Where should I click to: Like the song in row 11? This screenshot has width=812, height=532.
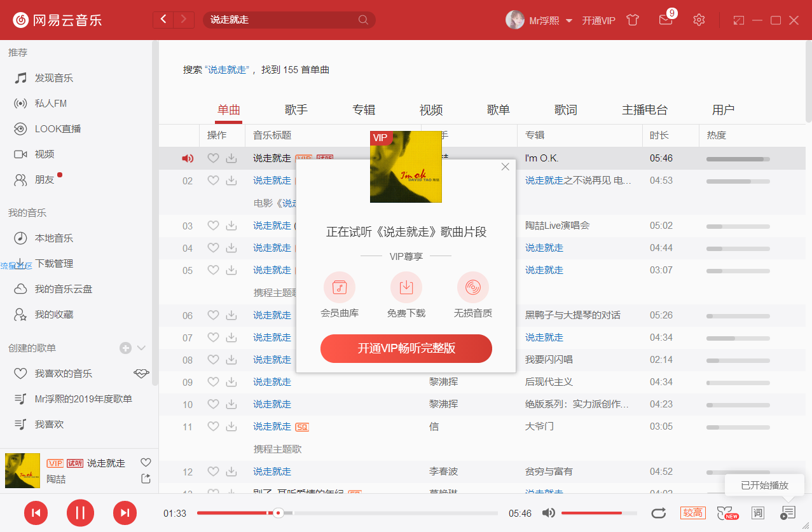[213, 426]
